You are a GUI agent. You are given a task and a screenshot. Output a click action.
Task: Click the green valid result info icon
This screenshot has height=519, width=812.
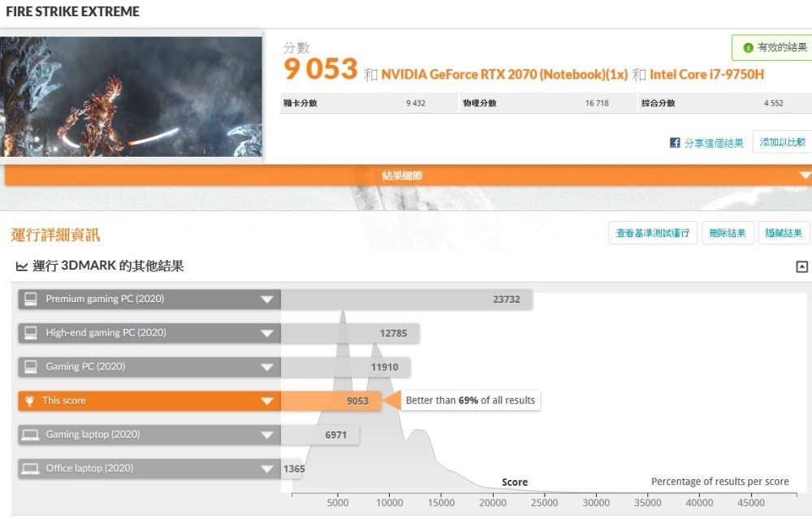[x=748, y=48]
